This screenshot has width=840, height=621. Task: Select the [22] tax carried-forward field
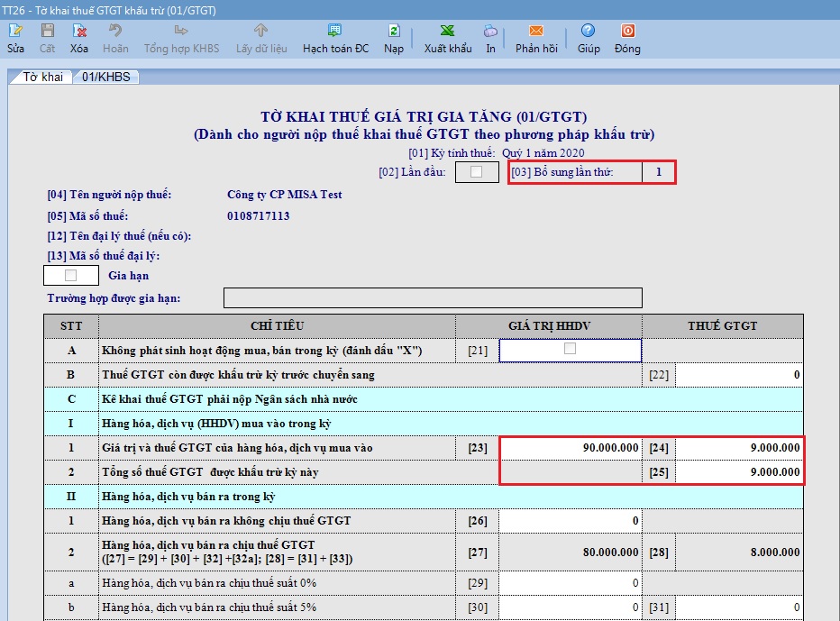point(739,375)
